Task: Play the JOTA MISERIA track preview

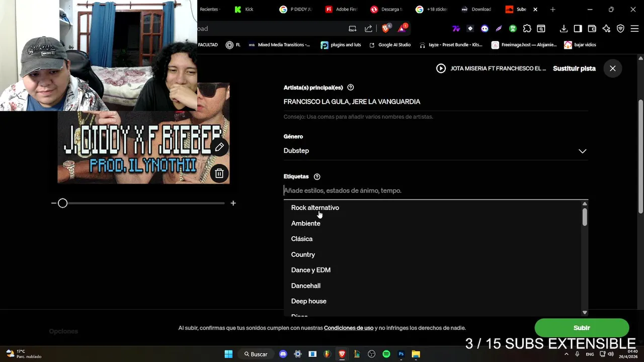Action: click(441, 68)
